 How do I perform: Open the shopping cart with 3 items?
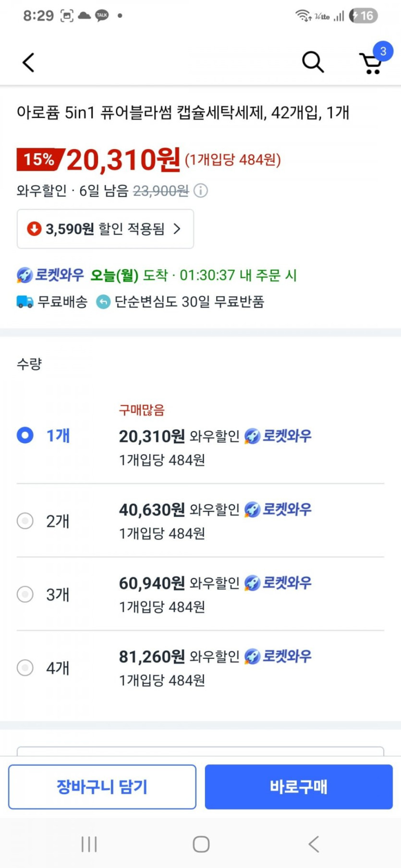pyautogui.click(x=372, y=62)
